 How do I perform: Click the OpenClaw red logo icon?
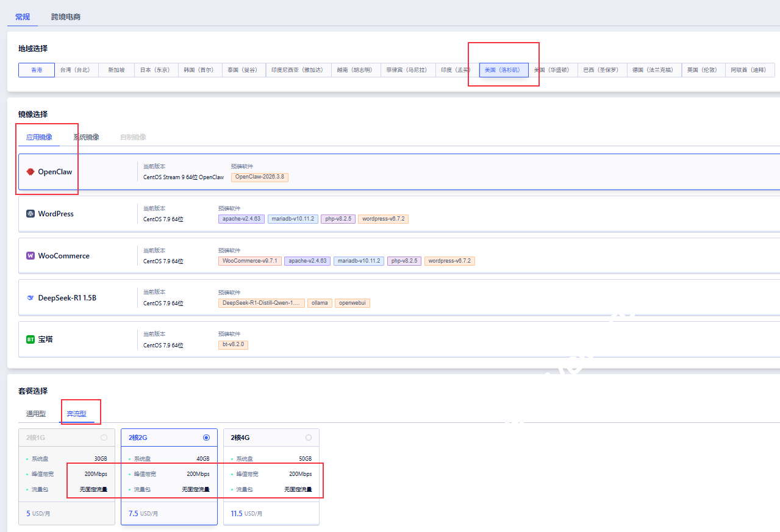(30, 172)
